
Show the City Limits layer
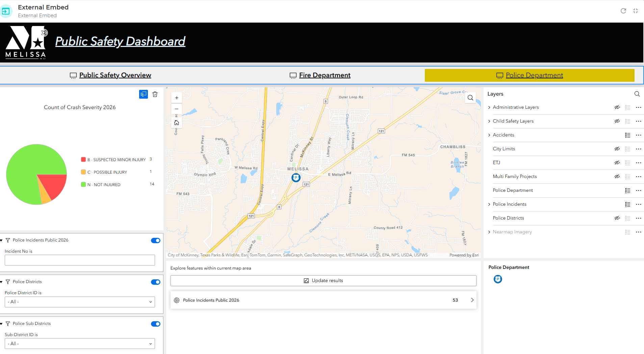coord(617,149)
